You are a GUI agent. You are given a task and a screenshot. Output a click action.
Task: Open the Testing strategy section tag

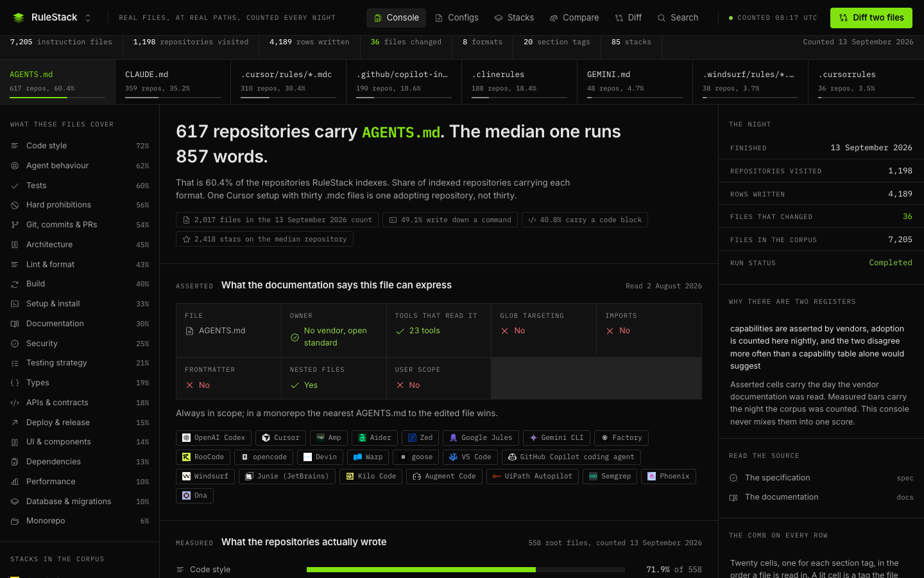pos(80,363)
